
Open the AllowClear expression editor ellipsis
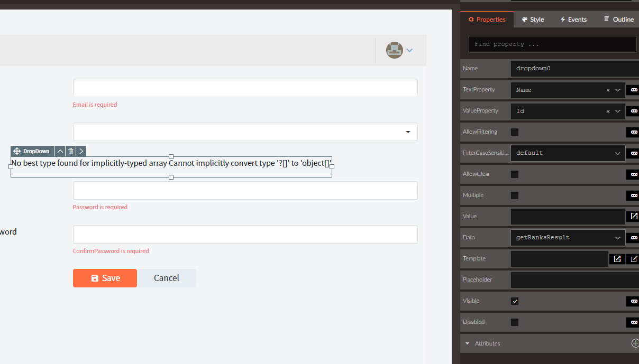coord(634,174)
